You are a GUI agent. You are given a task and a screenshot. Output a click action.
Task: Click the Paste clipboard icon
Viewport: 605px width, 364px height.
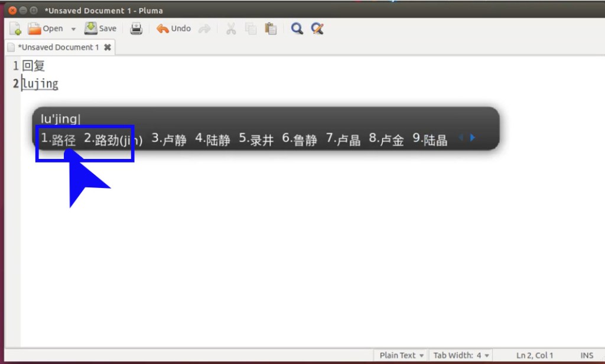tap(271, 28)
